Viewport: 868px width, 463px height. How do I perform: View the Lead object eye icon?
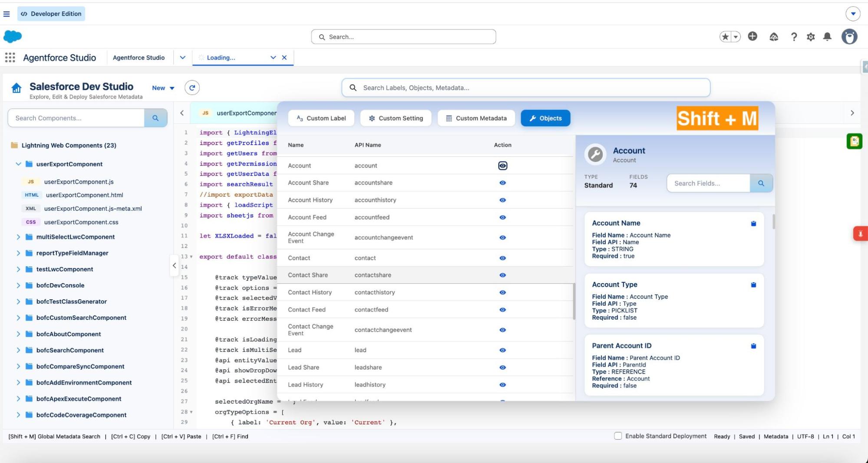coord(502,350)
